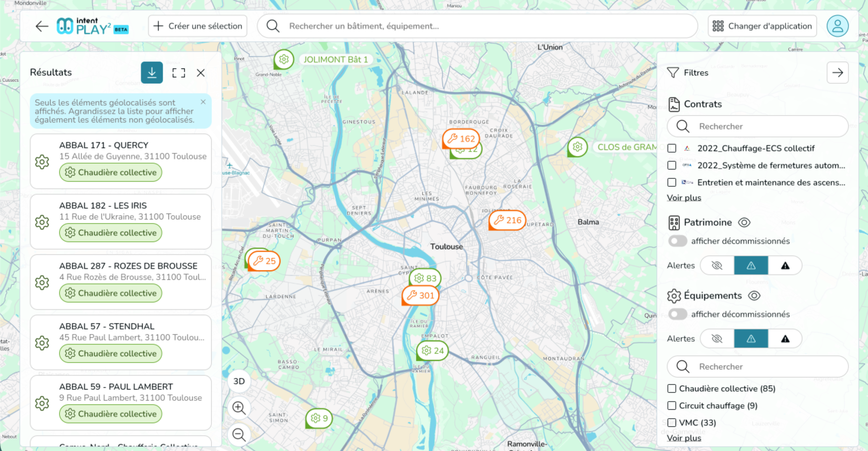868x451 pixels.
Task: Toggle Équipements visibility eye icon
Action: coord(754,296)
